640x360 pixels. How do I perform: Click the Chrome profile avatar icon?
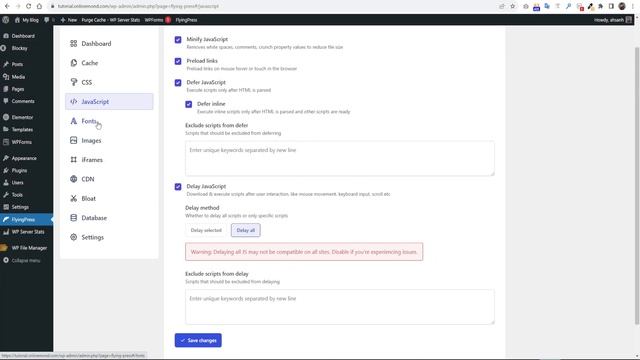coord(622,6)
